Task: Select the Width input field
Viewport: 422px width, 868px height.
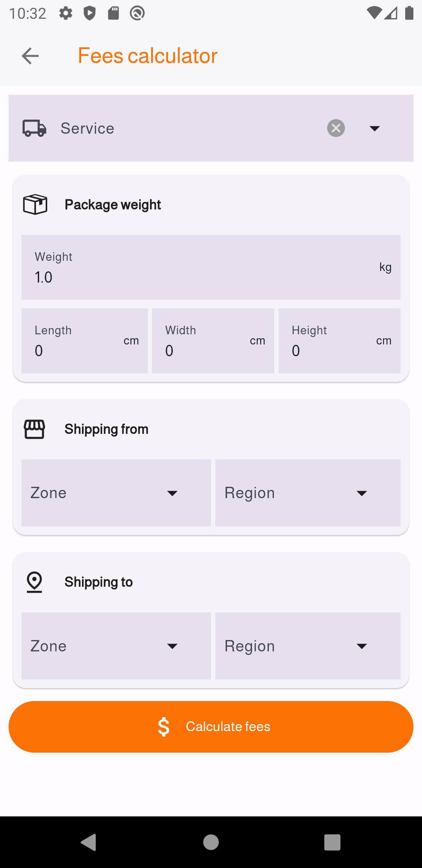Action: pyautogui.click(x=213, y=341)
